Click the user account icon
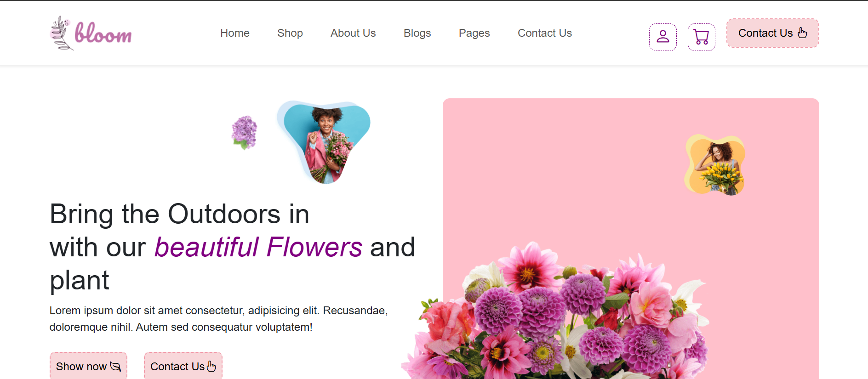The width and height of the screenshot is (868, 379). tap(662, 37)
